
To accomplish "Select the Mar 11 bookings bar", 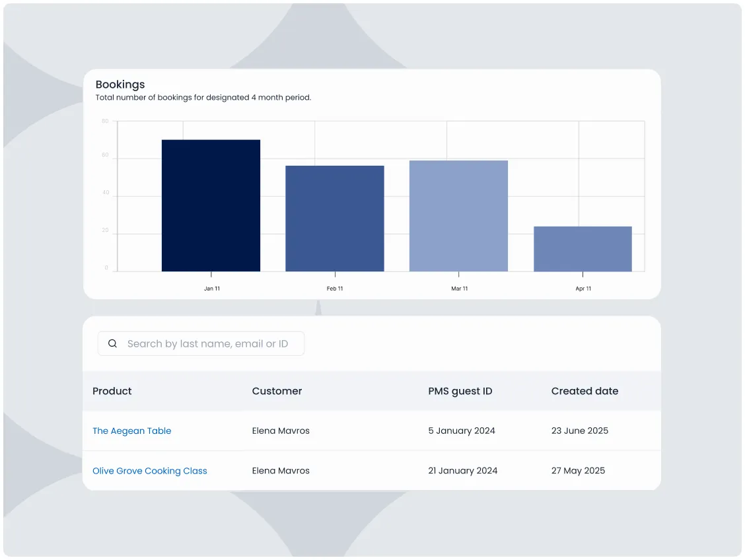I will coord(458,216).
